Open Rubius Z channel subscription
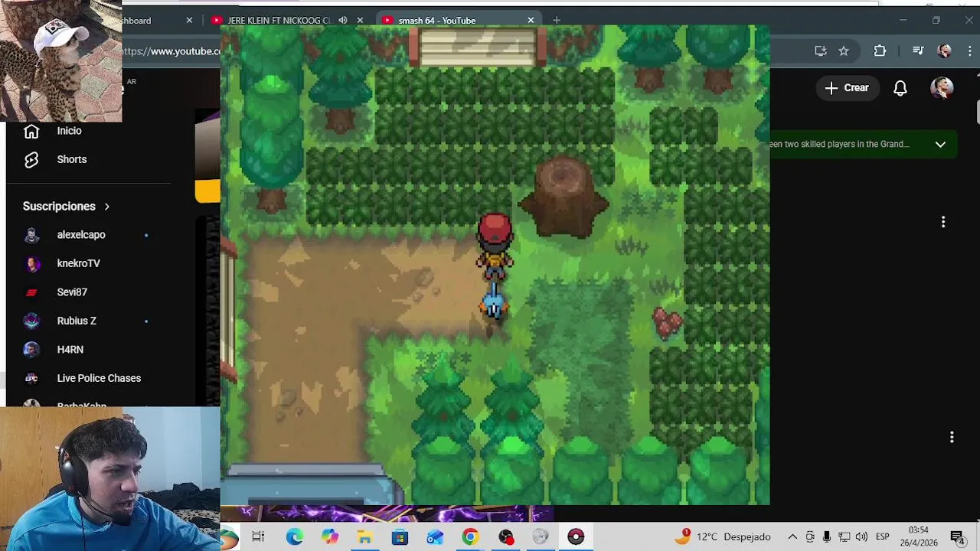 click(77, 321)
